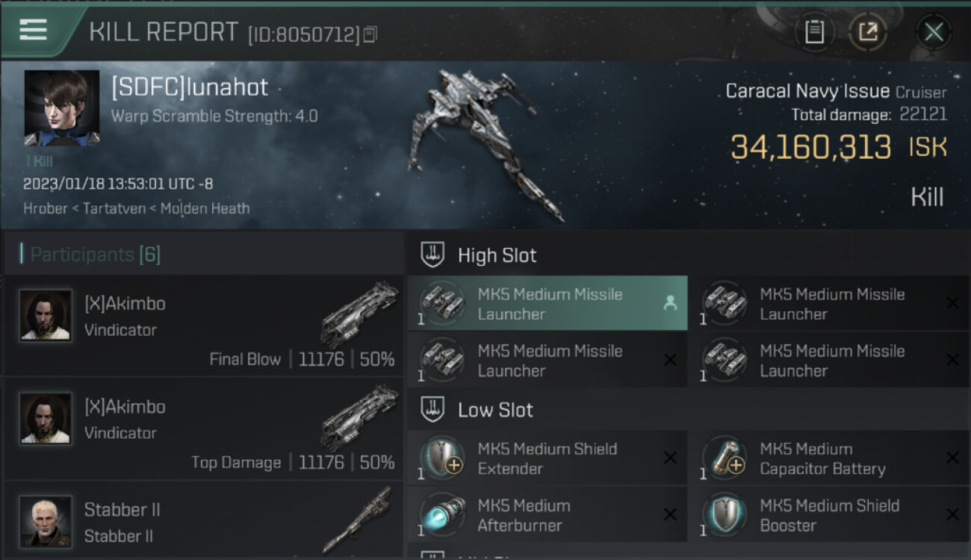Click the MK5 Medium Shield Extender icon

coord(442,458)
